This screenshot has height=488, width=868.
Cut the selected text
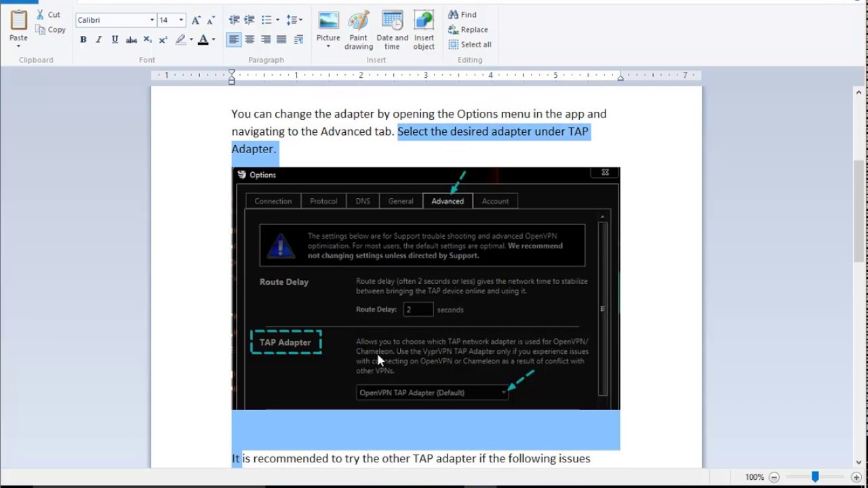pyautogui.click(x=48, y=15)
